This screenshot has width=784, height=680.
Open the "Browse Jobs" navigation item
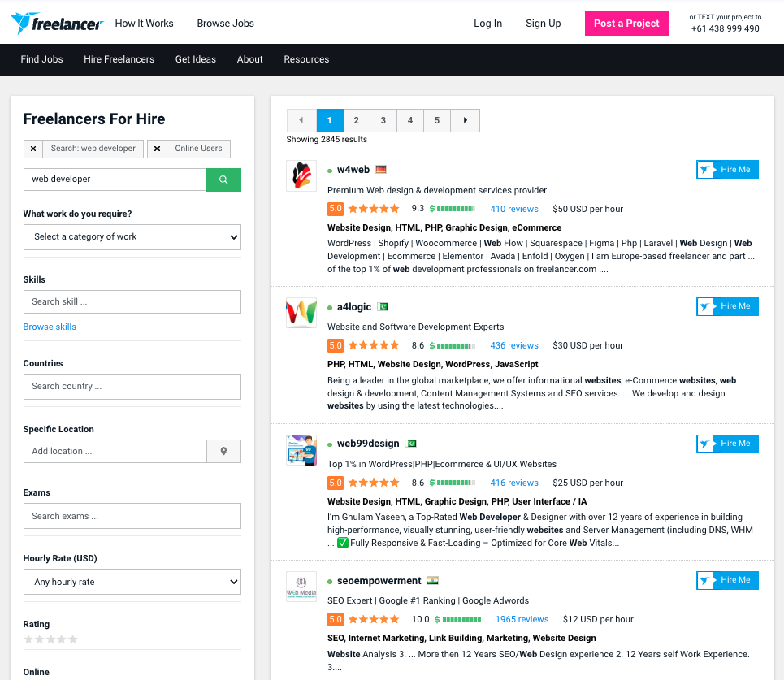click(x=225, y=24)
